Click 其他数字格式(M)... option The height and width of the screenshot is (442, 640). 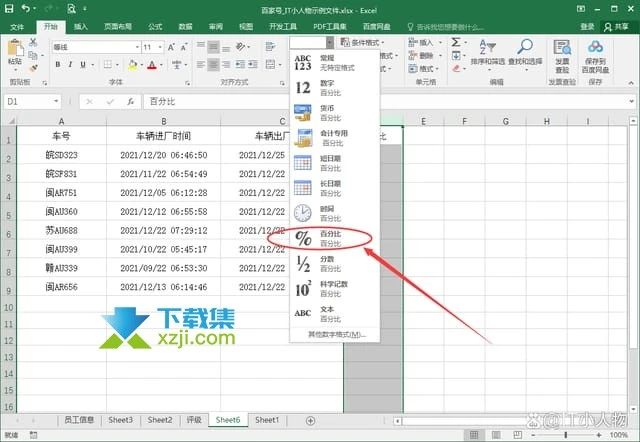(x=337, y=335)
